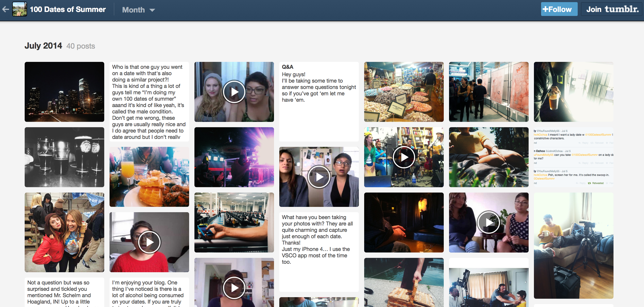Click the Join tumblr button
Viewport: 644px width, 307px height.
point(612,9)
